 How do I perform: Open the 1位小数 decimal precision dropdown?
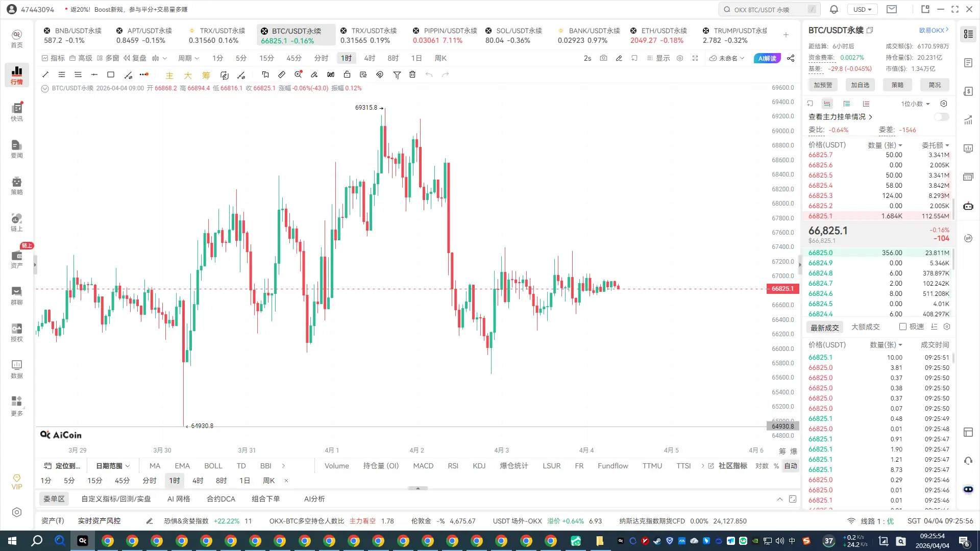tap(915, 104)
